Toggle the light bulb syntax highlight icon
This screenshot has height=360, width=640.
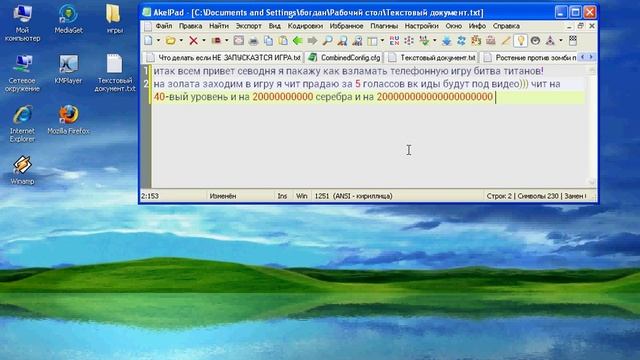point(520,40)
